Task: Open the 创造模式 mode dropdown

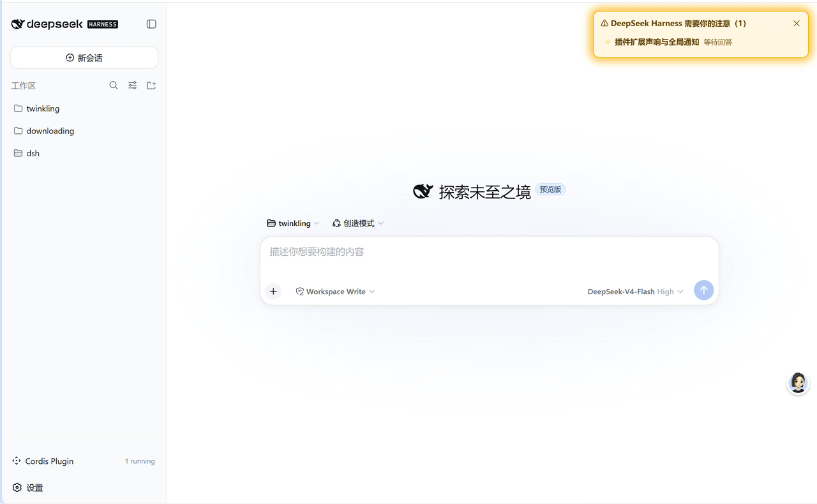Action: (358, 223)
